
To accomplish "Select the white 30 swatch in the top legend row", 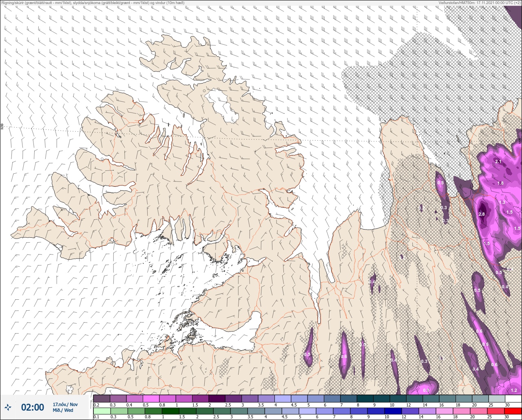I will [513, 398].
